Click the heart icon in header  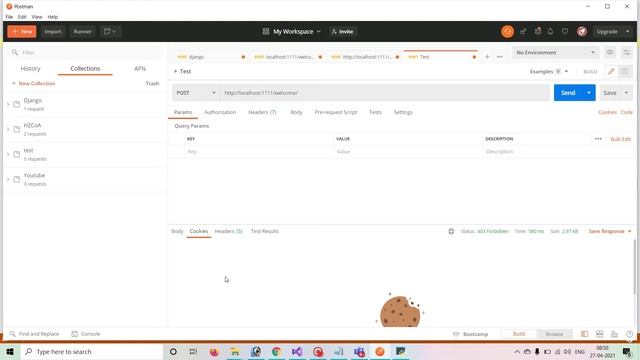[x=565, y=31]
